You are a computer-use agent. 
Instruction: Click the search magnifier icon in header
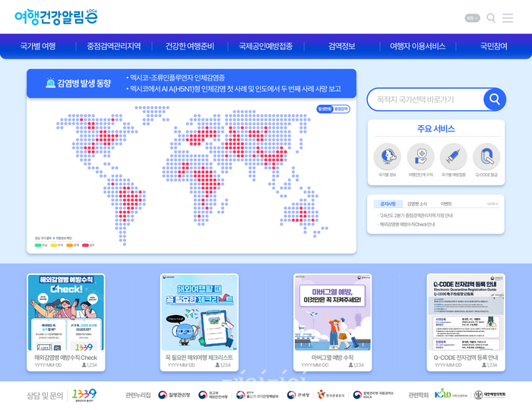491,18
